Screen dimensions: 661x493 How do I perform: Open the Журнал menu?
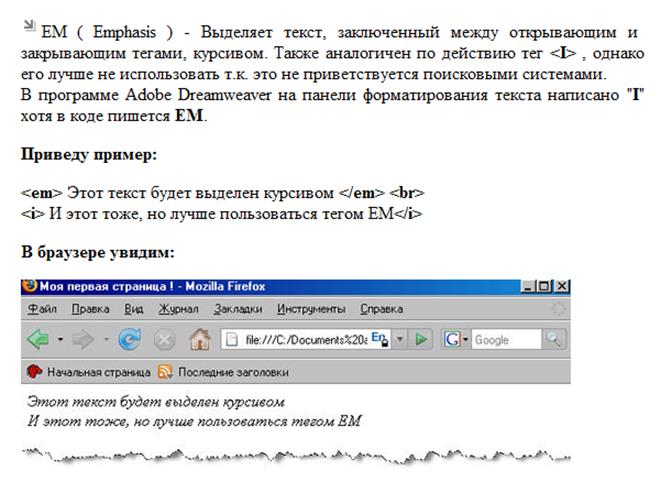click(x=179, y=309)
